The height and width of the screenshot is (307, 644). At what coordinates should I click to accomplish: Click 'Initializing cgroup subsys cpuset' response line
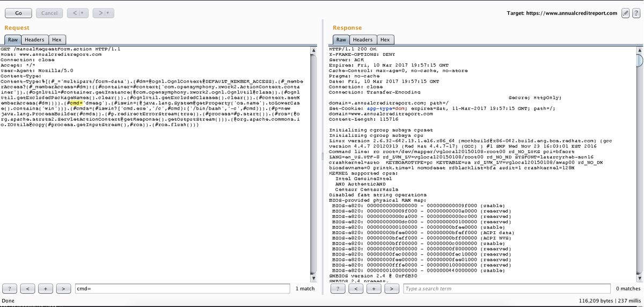[380, 130]
